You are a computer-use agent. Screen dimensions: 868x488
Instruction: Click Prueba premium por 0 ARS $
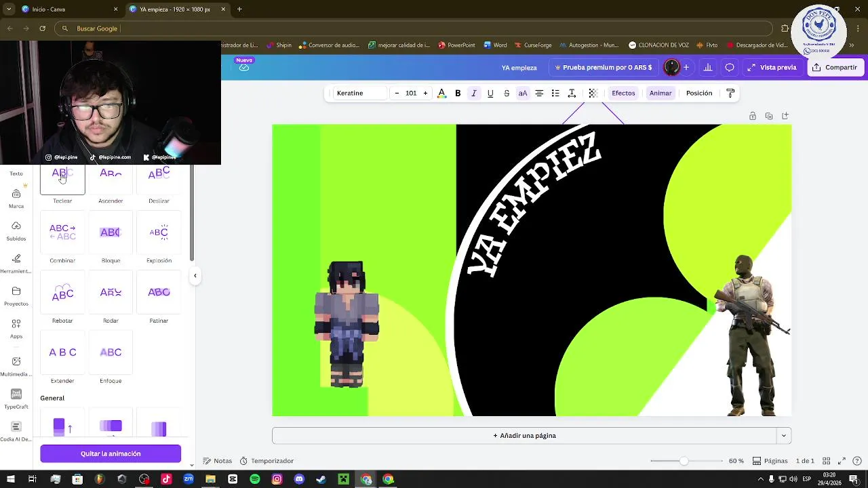point(604,67)
